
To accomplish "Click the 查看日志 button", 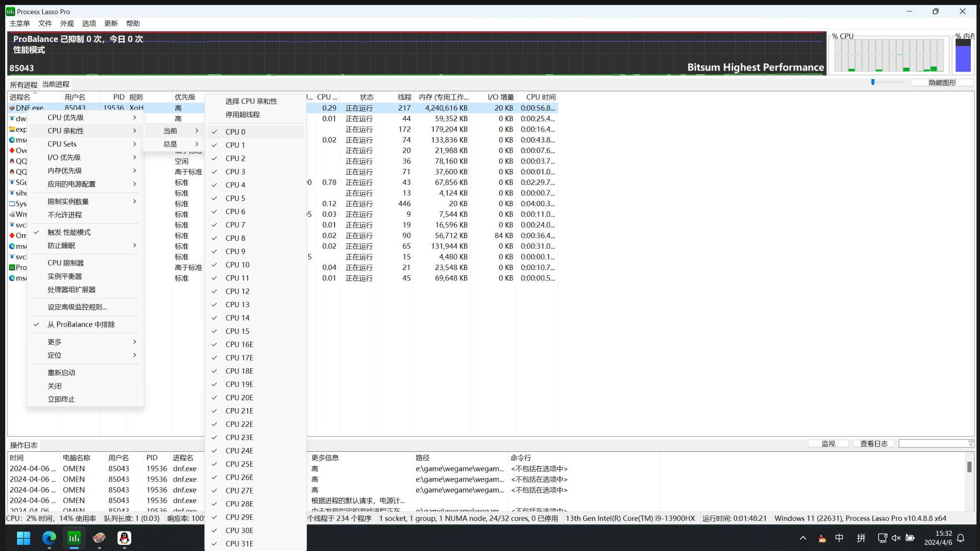I will [x=873, y=444].
